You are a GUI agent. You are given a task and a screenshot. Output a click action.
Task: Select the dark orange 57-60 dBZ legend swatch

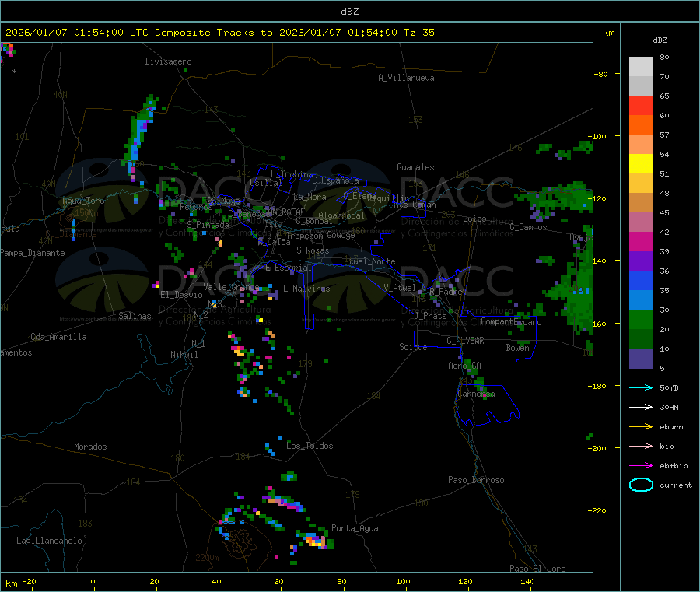[641, 125]
